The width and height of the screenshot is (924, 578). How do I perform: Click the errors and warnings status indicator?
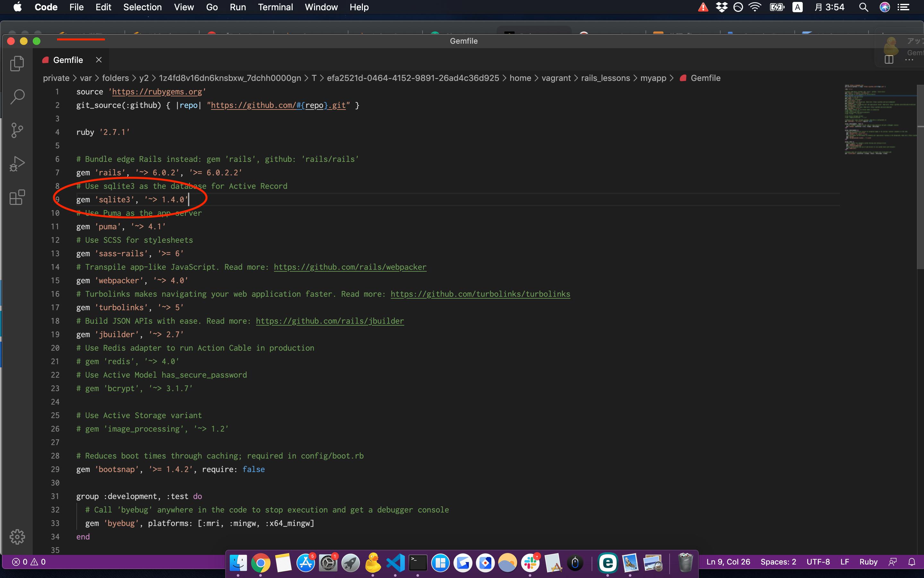[x=29, y=562]
